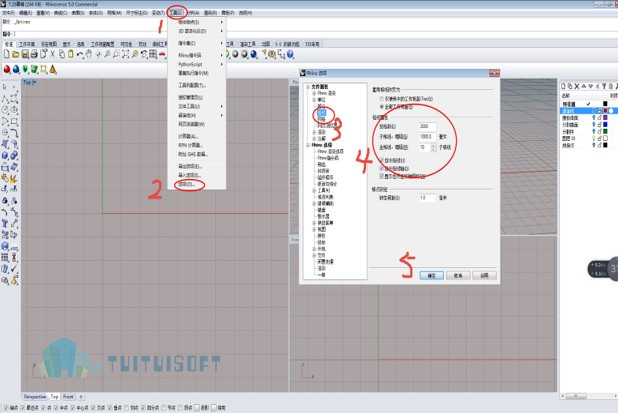Click the Cut scissors icon
Viewport: 618px width, 413px height.
(x=52, y=54)
